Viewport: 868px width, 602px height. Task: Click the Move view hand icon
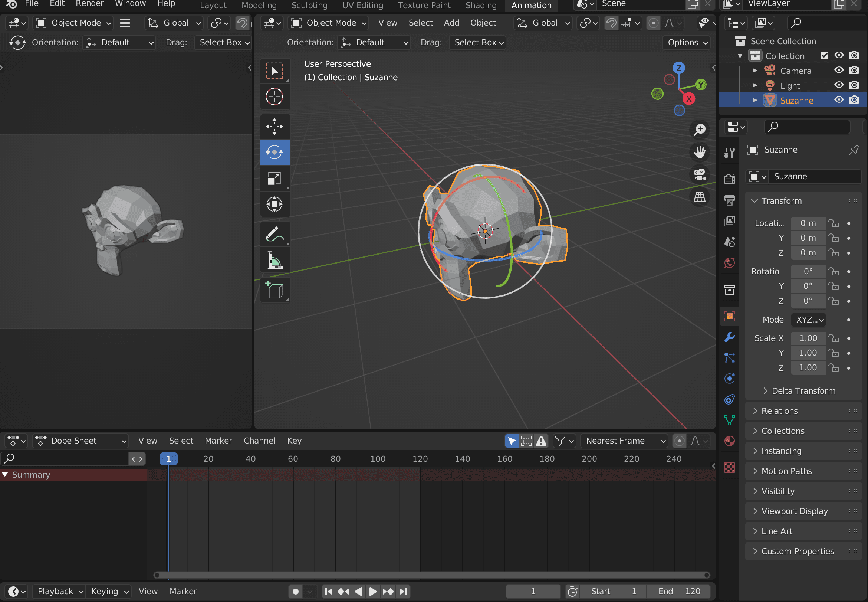click(700, 152)
